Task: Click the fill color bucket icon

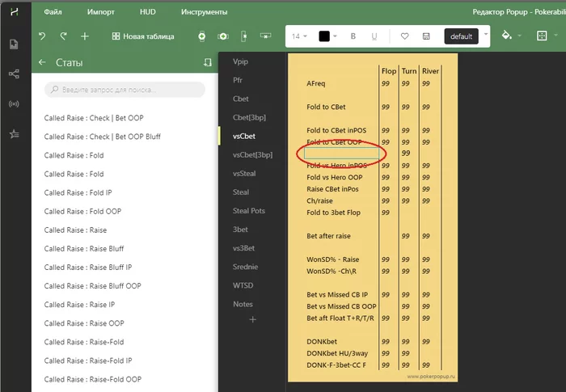Action: click(507, 36)
